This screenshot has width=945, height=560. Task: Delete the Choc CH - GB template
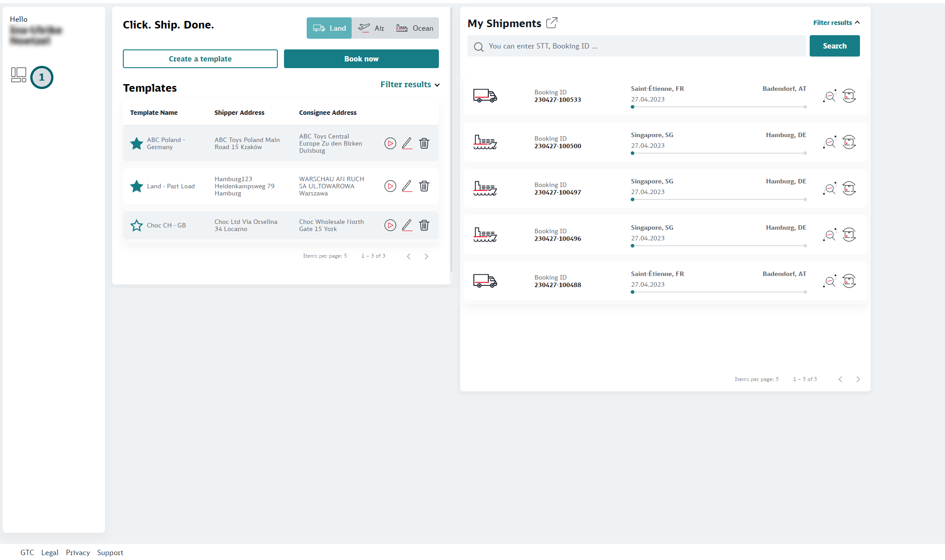pyautogui.click(x=424, y=225)
